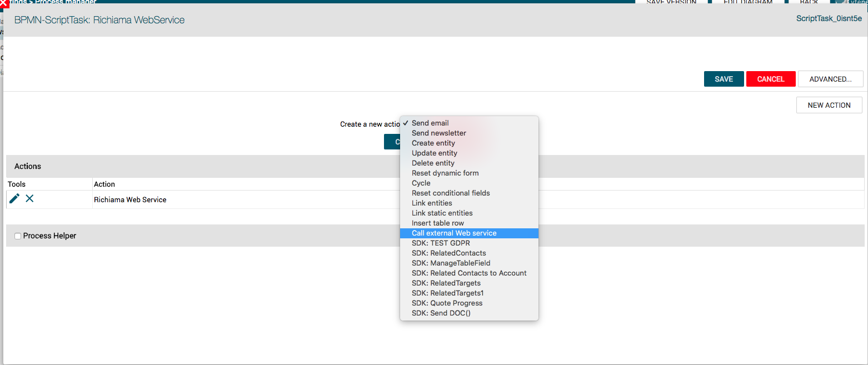Delete the Richiama Web Service action
This screenshot has height=365, width=868.
(x=29, y=199)
